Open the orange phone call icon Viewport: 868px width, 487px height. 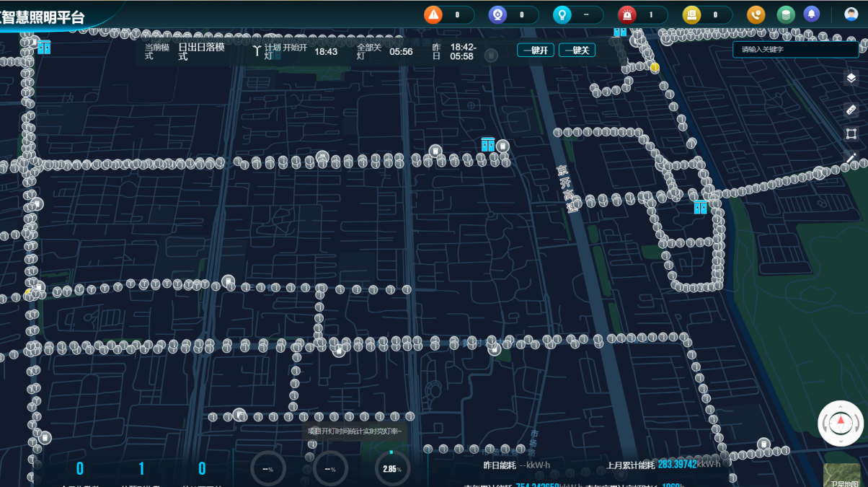point(756,14)
